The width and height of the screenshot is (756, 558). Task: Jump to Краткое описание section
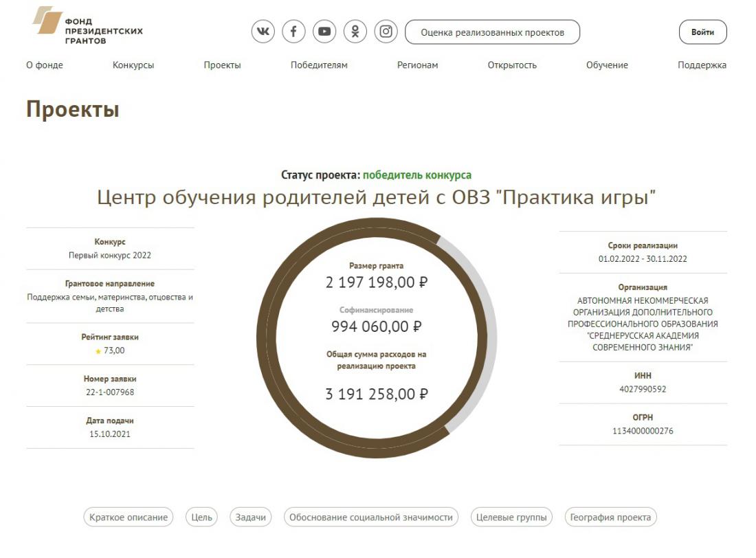coord(129,517)
